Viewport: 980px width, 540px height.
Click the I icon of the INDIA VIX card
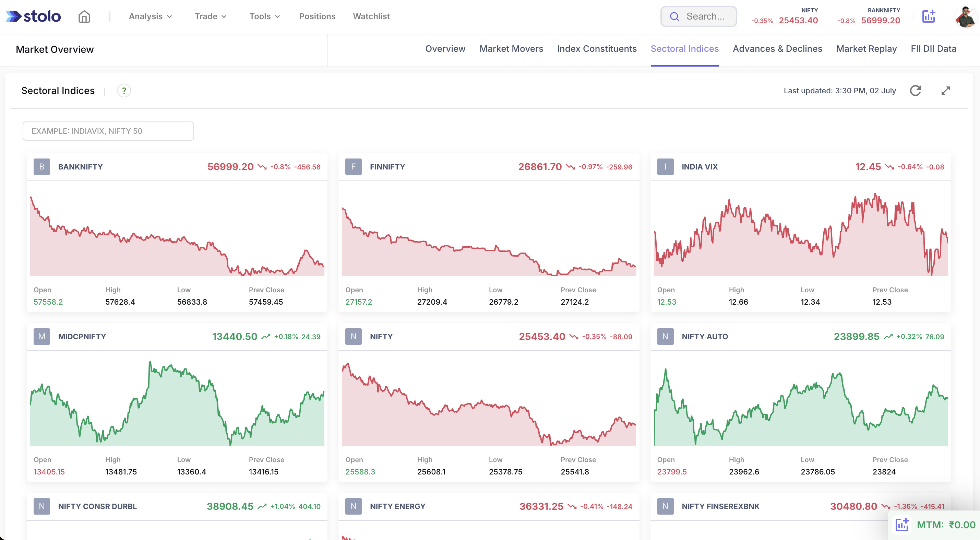[665, 167]
